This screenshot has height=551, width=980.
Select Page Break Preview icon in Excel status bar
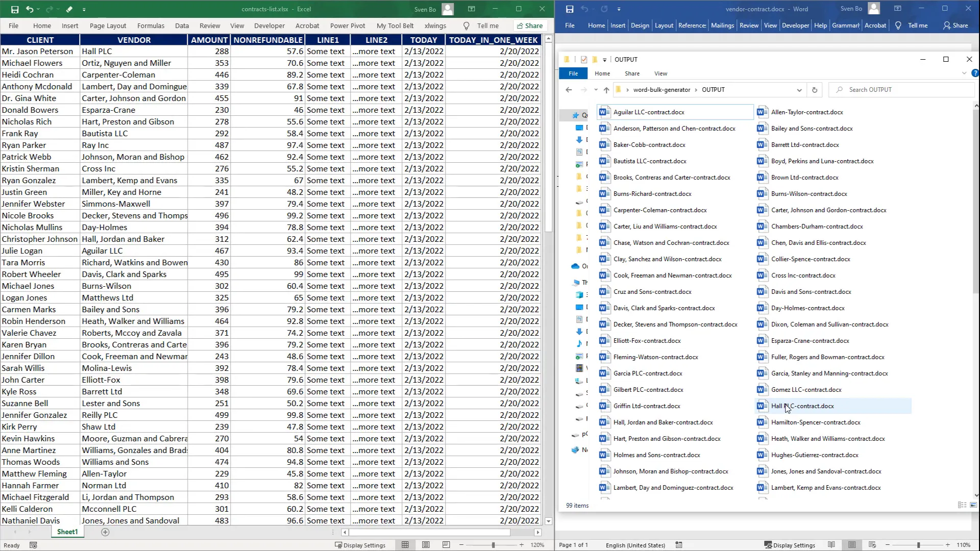[x=446, y=545]
